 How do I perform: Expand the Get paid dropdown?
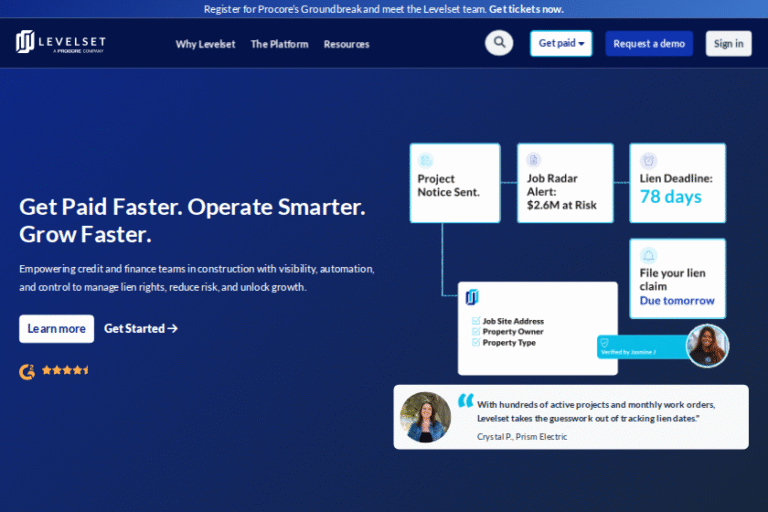[x=561, y=43]
